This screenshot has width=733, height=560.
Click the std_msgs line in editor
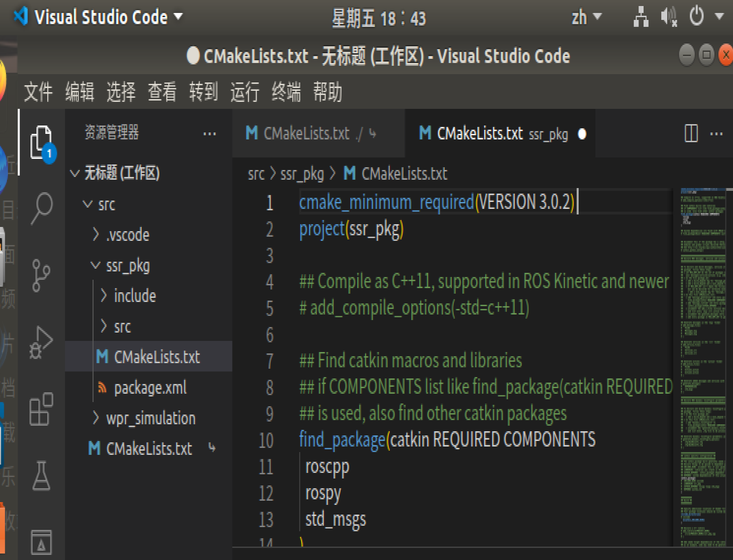335,520
